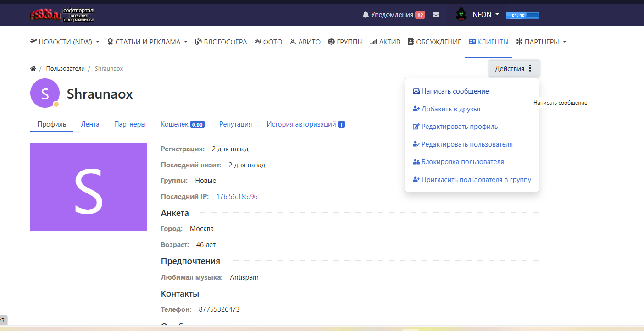This screenshot has height=331, width=644.
Task: Open the NEON account dropdown
Action: [485, 15]
